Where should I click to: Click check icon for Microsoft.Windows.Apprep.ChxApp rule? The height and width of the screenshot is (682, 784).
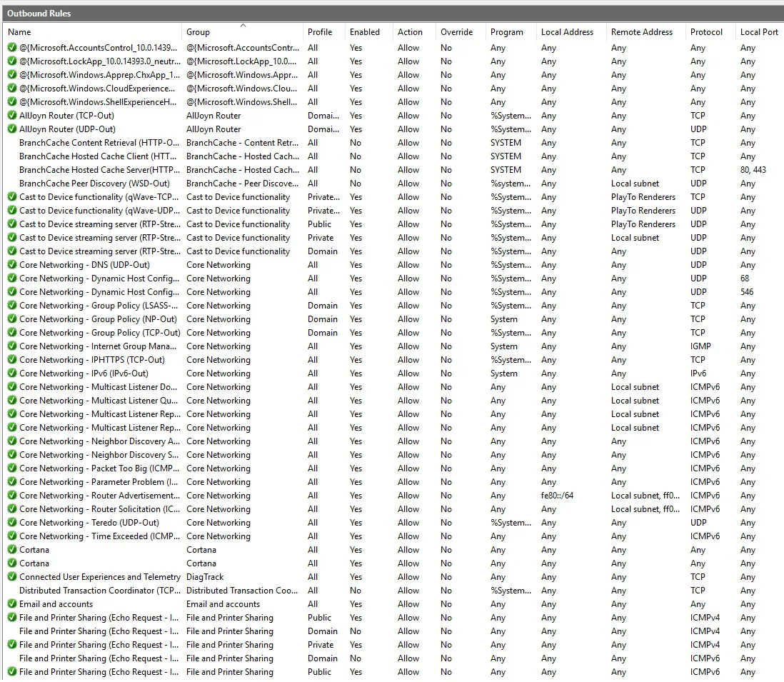click(12, 75)
